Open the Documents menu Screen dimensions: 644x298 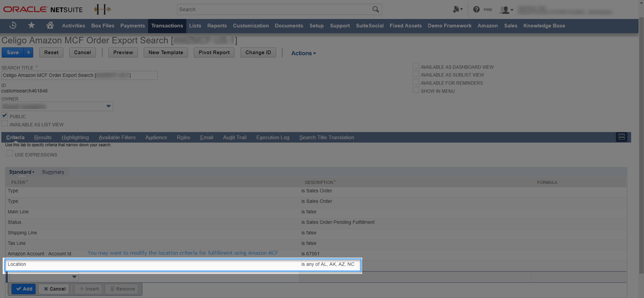(289, 26)
